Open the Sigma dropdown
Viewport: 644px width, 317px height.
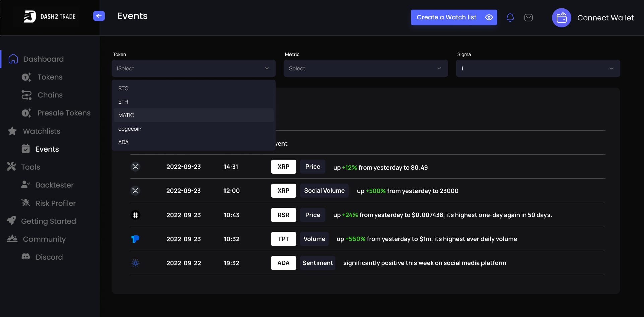pos(538,68)
